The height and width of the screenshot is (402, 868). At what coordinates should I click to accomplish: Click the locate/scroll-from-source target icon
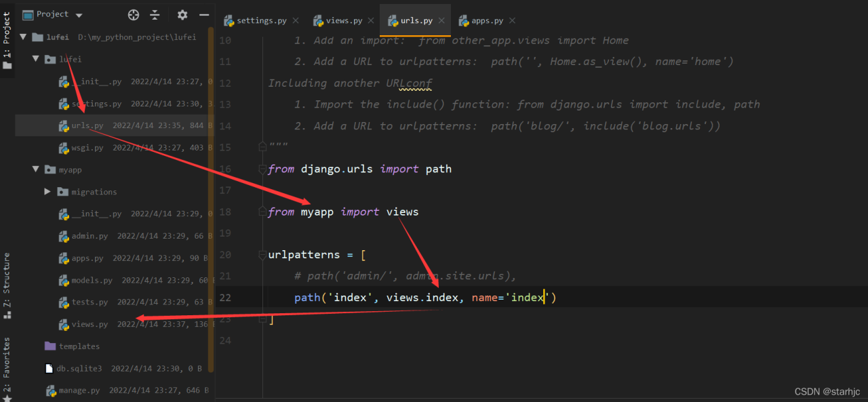[x=134, y=14]
